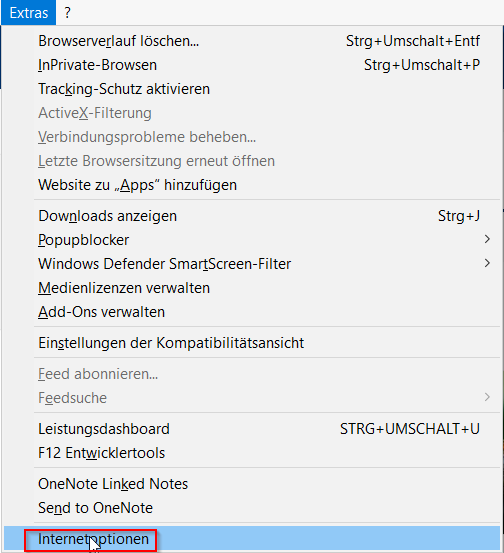Open the question mark help menu
Viewport: 504px width, 553px height.
67,13
